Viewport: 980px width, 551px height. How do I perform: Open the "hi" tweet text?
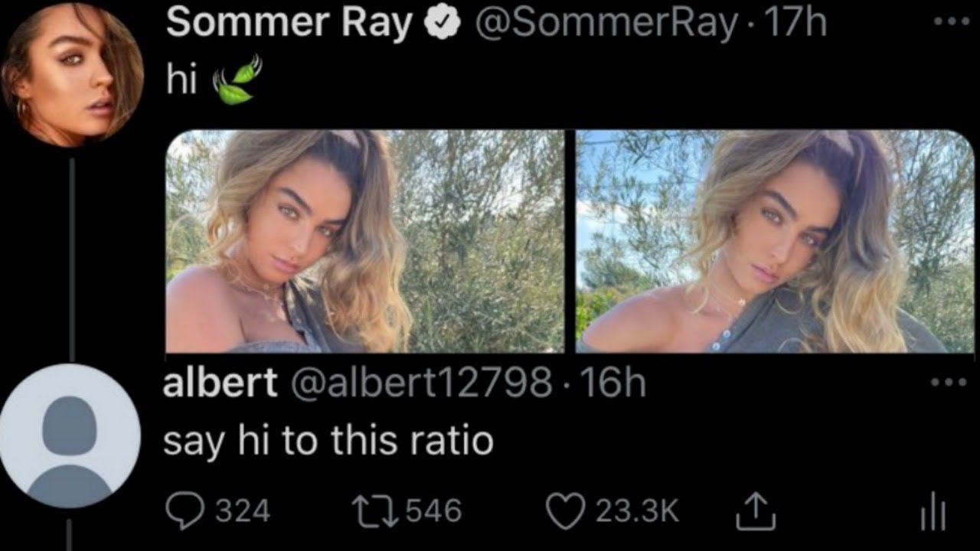(181, 80)
